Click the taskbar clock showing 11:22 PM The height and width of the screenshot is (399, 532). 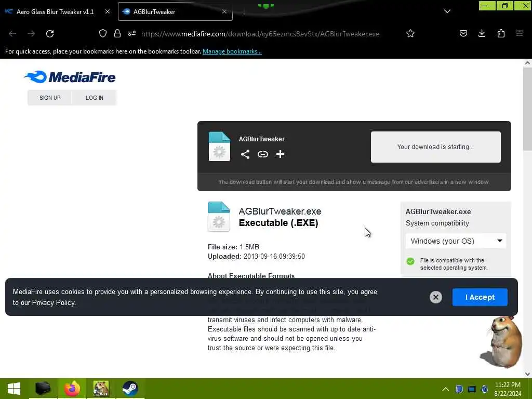(x=508, y=389)
